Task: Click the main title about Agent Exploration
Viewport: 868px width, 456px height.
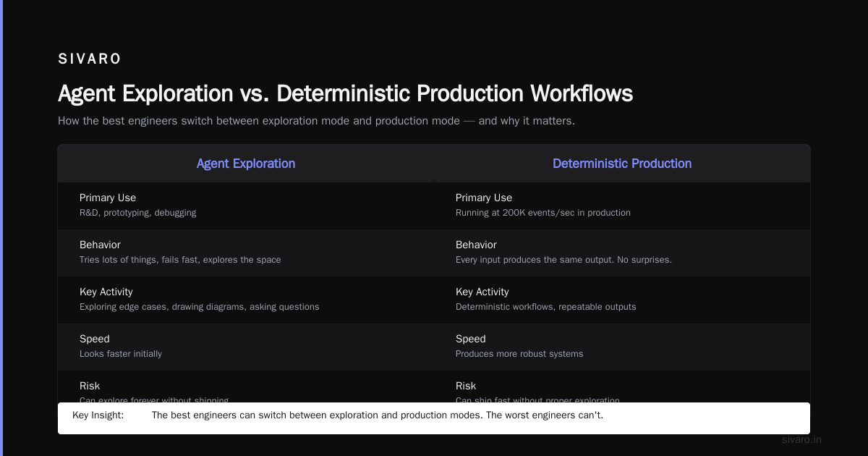Action: (x=346, y=93)
